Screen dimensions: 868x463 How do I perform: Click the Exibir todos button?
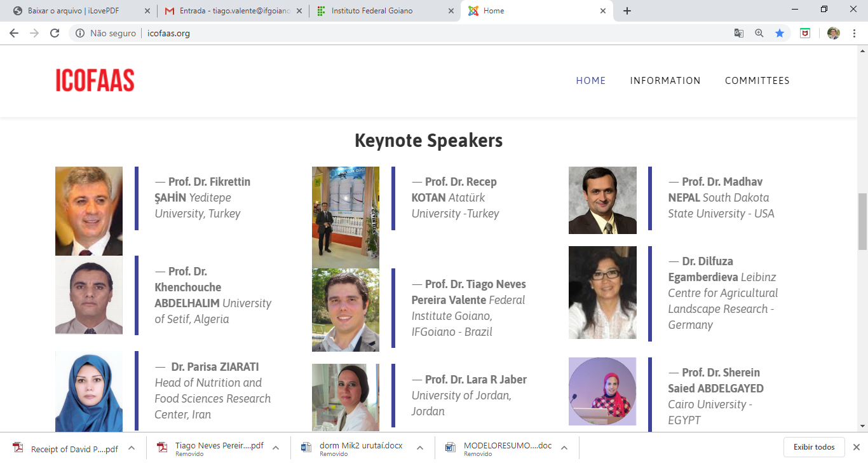point(814,447)
